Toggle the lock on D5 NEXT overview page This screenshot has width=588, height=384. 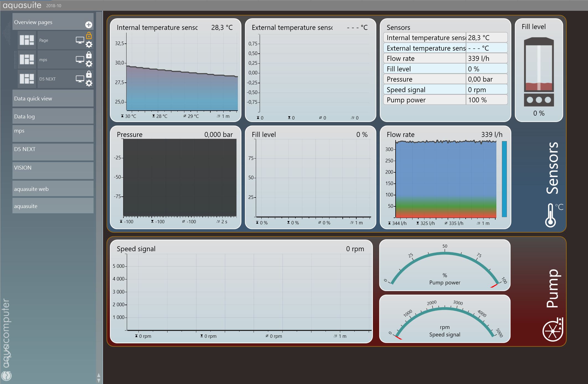click(89, 74)
